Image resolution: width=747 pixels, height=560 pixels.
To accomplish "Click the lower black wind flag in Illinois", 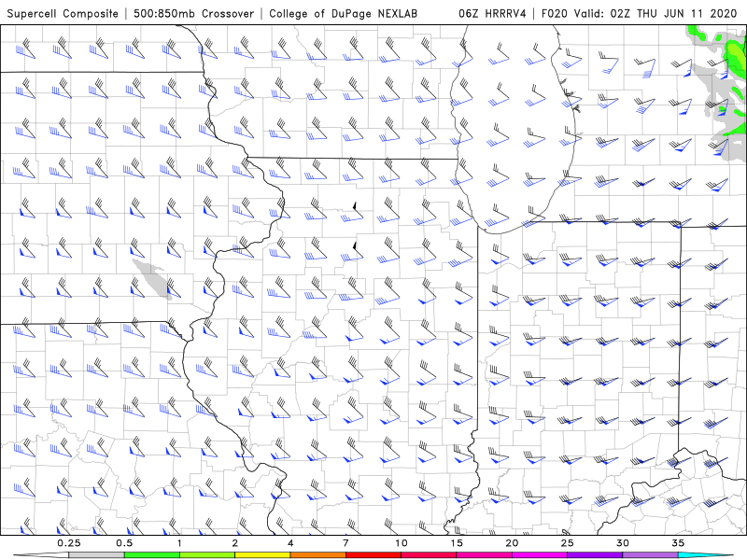I will (355, 246).
